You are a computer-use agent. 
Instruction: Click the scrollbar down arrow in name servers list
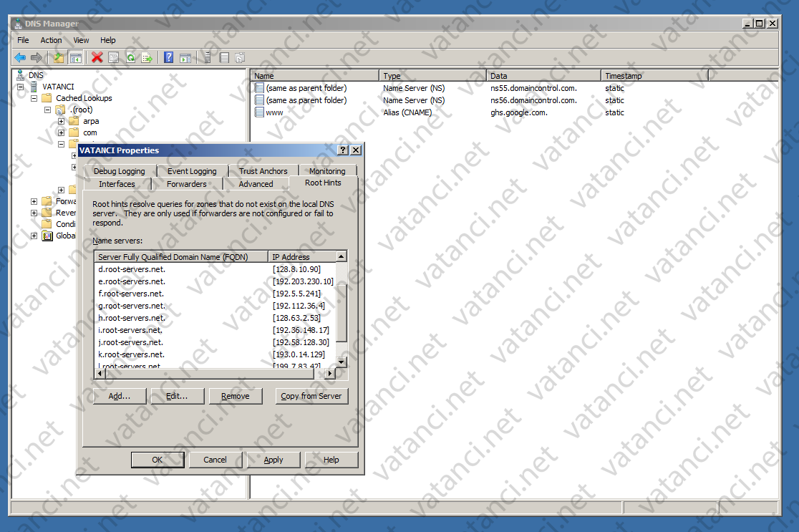(342, 362)
